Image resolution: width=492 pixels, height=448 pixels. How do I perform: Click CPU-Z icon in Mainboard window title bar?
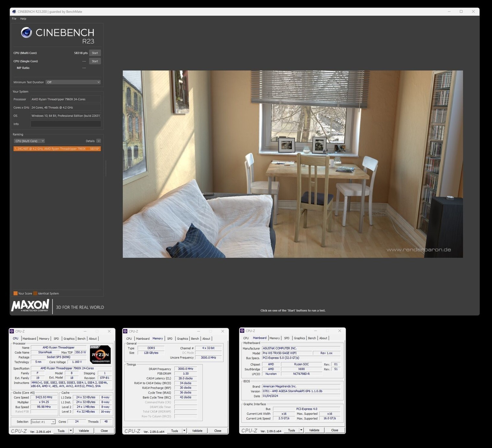[x=242, y=331]
